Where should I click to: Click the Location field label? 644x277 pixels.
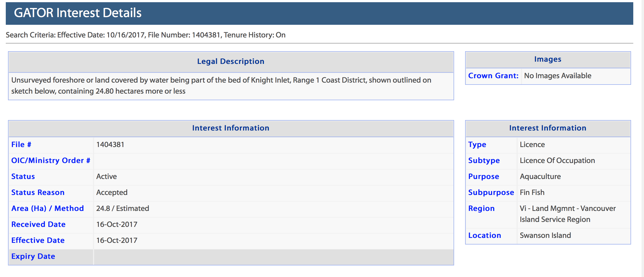[484, 235]
